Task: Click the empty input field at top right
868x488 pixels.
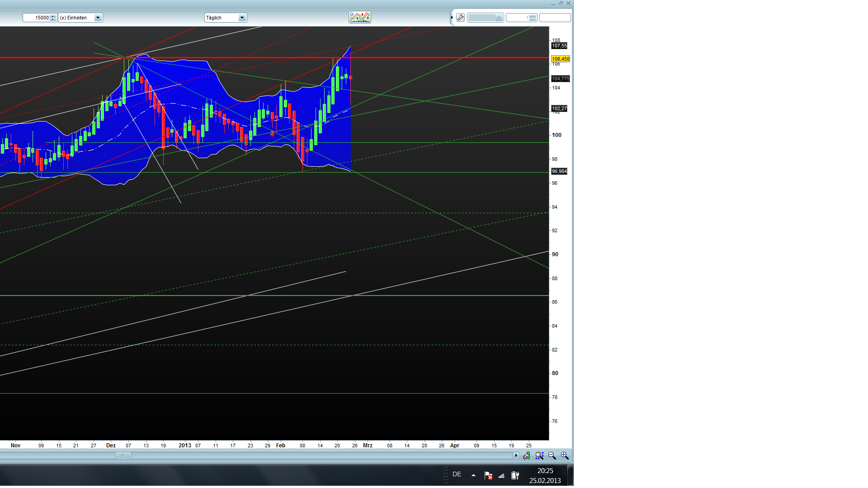Action: coord(555,18)
